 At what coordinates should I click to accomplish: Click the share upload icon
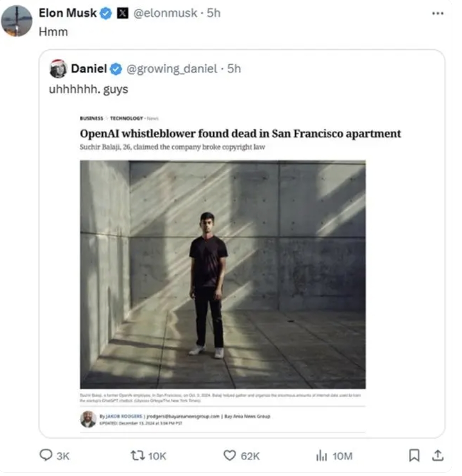pos(439,455)
